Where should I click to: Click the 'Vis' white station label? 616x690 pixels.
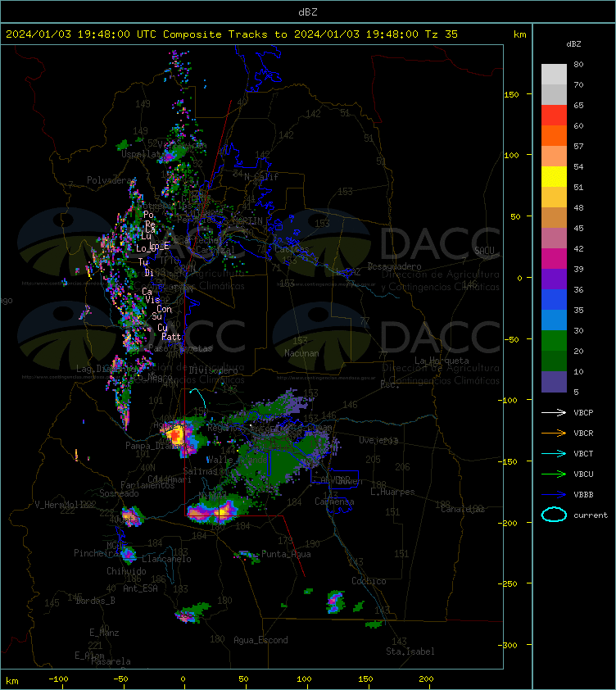(x=152, y=300)
